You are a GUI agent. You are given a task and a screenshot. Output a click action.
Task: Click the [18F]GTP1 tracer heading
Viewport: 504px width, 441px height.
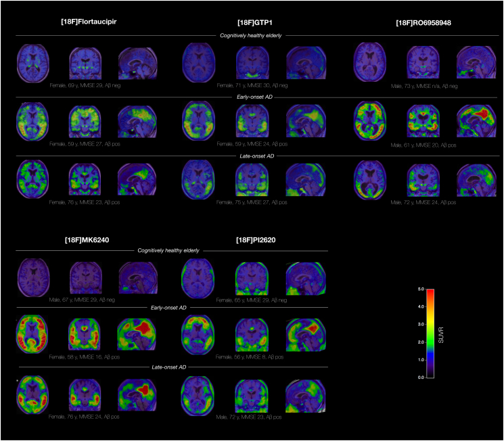(255, 23)
